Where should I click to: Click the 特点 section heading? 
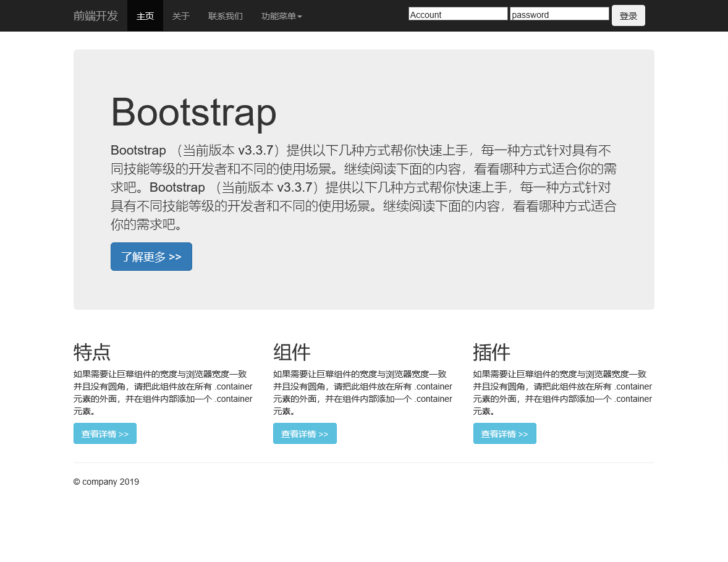92,352
